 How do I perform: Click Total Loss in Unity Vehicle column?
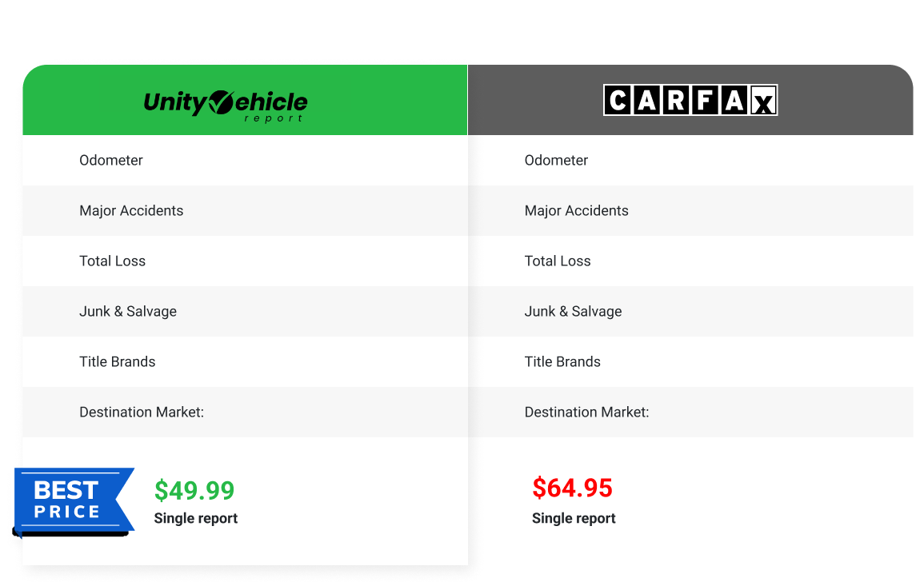(x=112, y=261)
